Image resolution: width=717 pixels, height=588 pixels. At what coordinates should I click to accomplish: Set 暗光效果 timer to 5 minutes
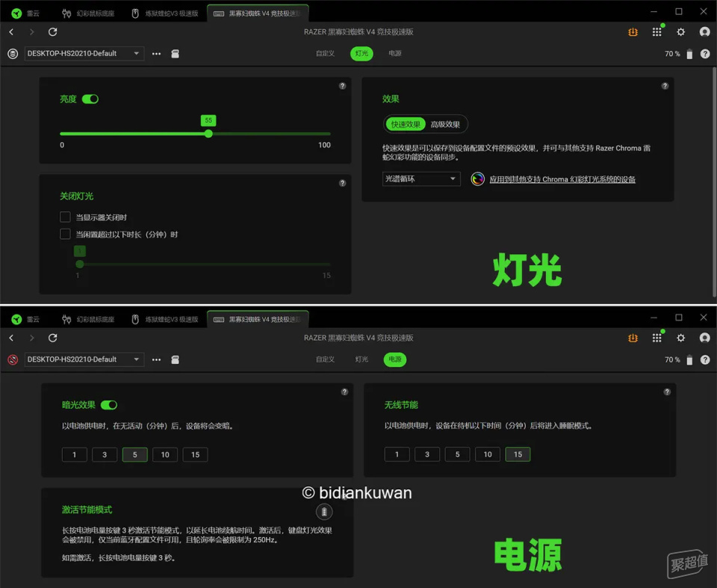pos(135,454)
